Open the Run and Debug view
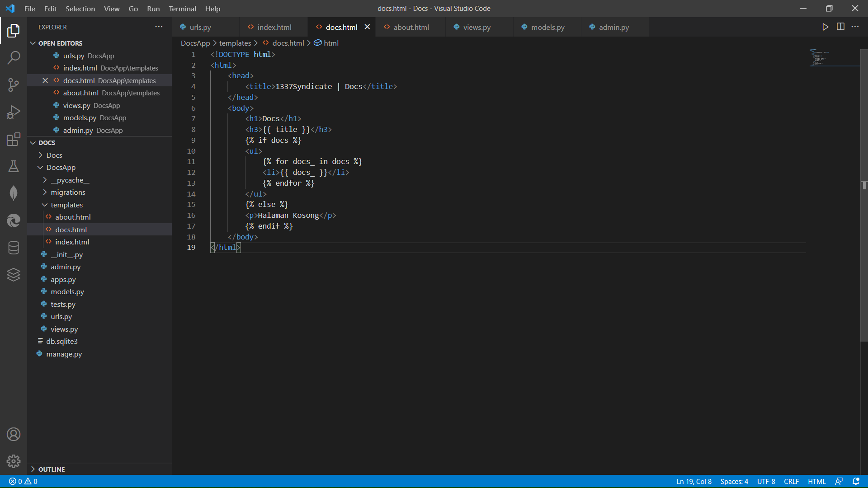 pos(14,112)
